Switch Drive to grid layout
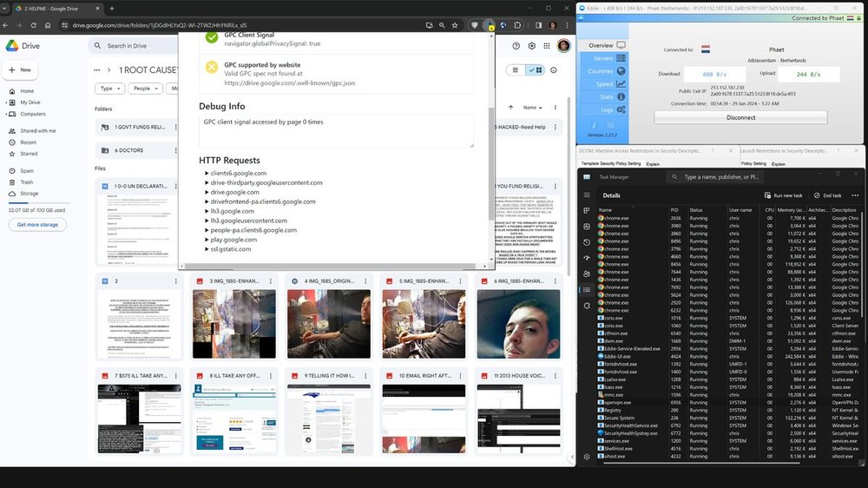868x488 pixels. 536,69
